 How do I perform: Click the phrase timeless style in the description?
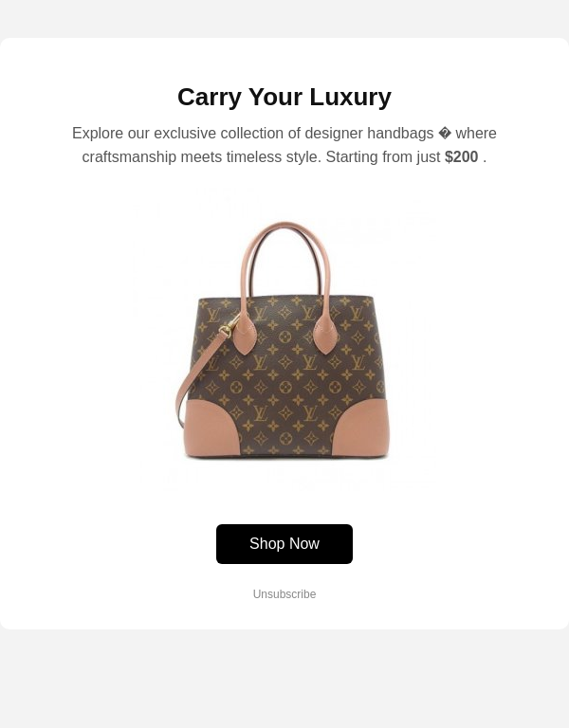273,157
